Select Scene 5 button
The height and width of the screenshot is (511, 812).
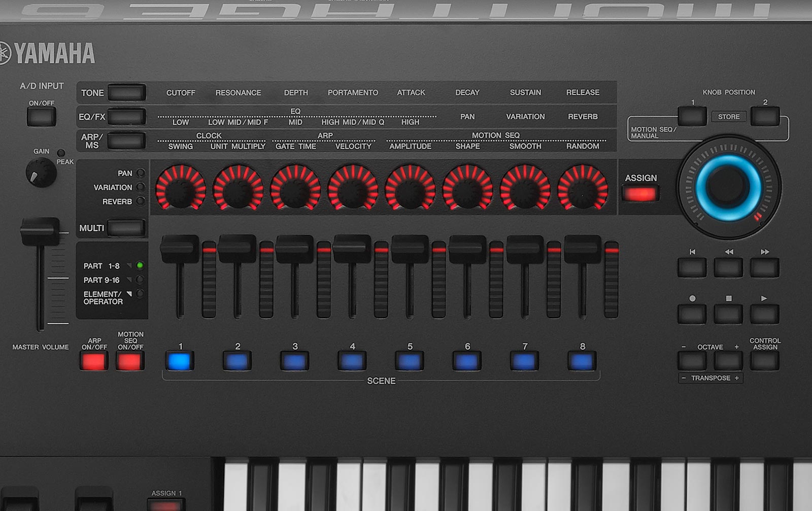point(410,361)
